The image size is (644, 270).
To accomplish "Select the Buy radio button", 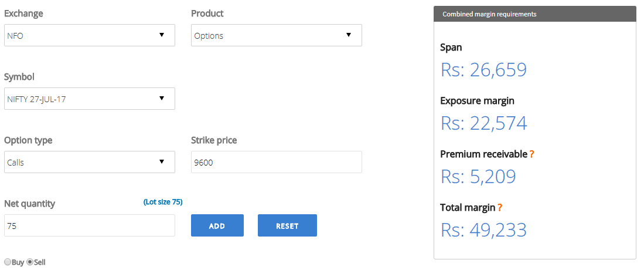I will pyautogui.click(x=8, y=262).
